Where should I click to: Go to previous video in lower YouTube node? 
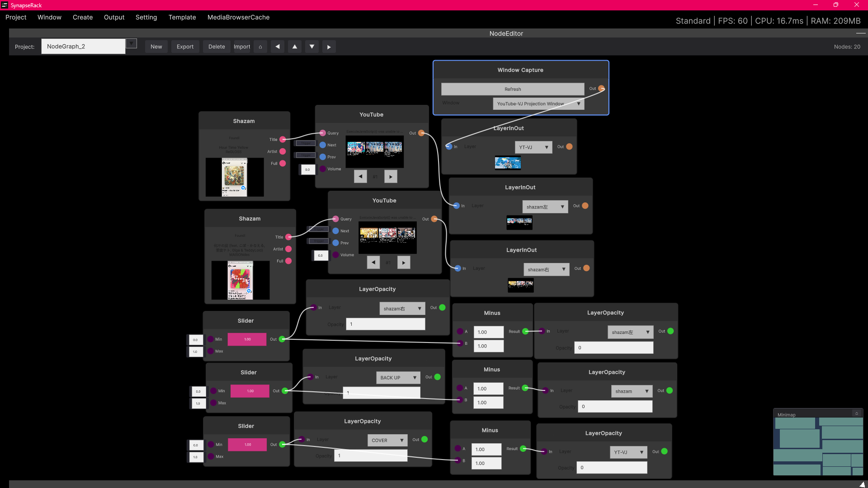click(373, 263)
